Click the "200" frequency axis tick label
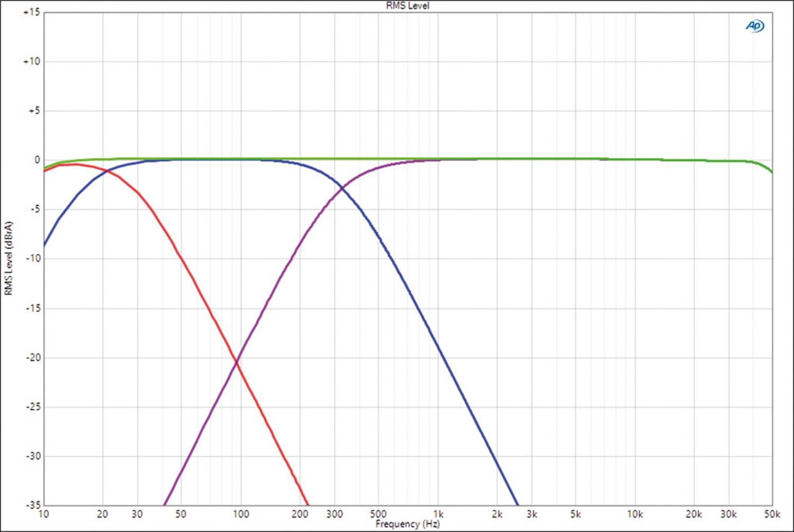Image resolution: width=794 pixels, height=532 pixels. [300, 514]
